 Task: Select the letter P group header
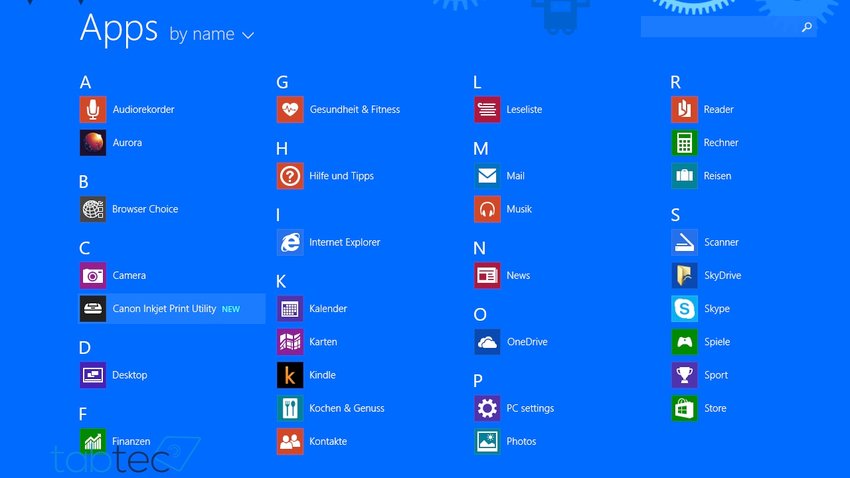478,381
